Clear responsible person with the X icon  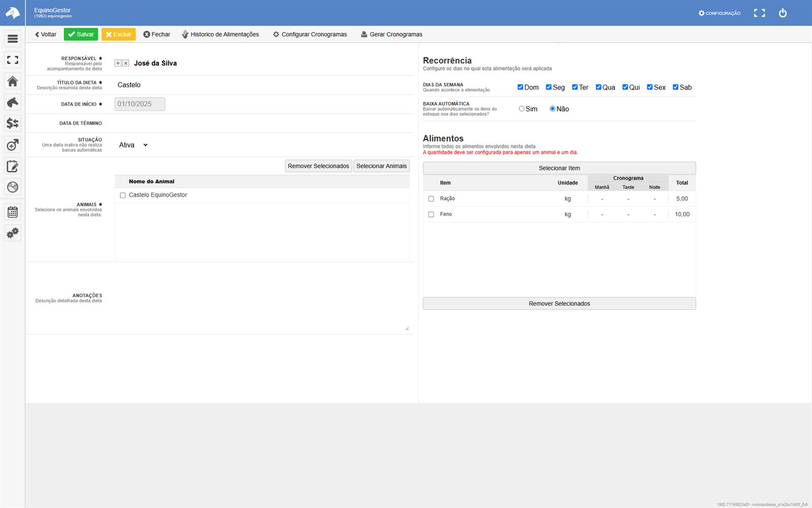tap(126, 63)
